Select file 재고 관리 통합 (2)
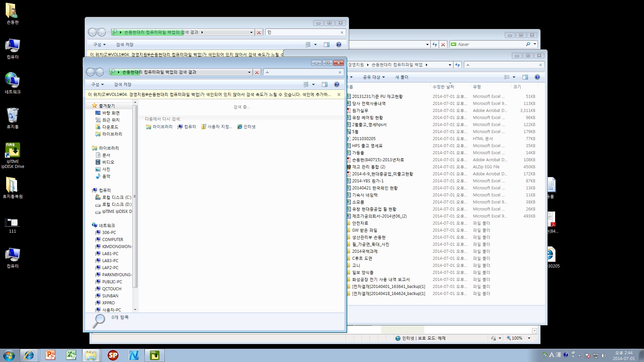 point(368,167)
